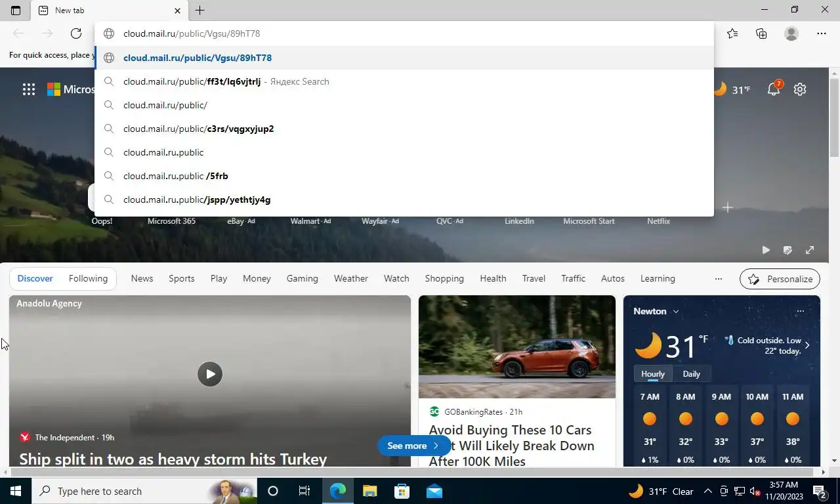This screenshot has height=504, width=840.
Task: Open the tab actions menu icon
Action: [x=16, y=10]
